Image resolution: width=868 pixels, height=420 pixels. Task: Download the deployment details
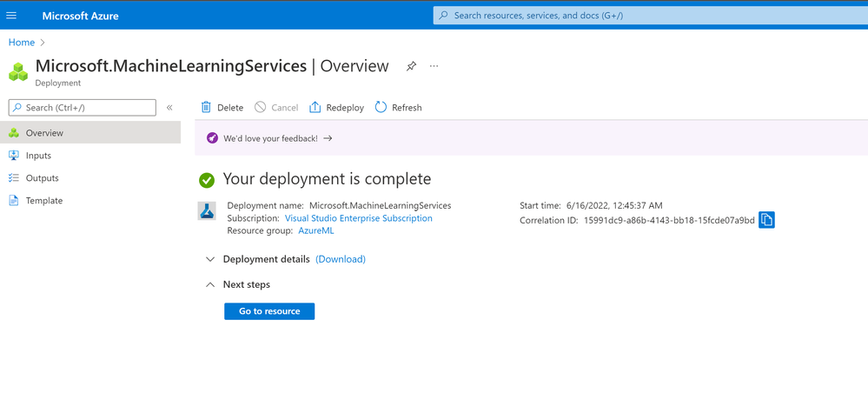click(341, 259)
